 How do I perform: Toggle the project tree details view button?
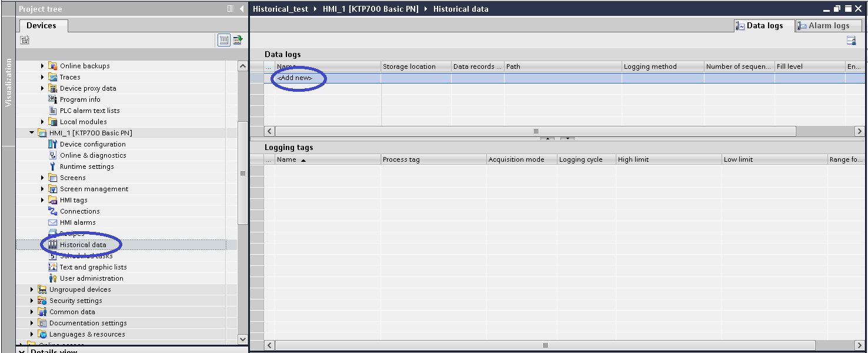[223, 40]
